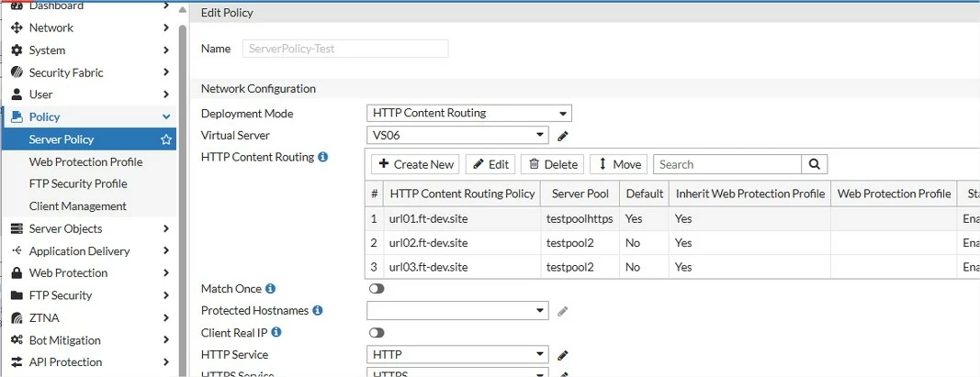Image resolution: width=980 pixels, height=377 pixels.
Task: Click the Delete button
Action: [553, 165]
